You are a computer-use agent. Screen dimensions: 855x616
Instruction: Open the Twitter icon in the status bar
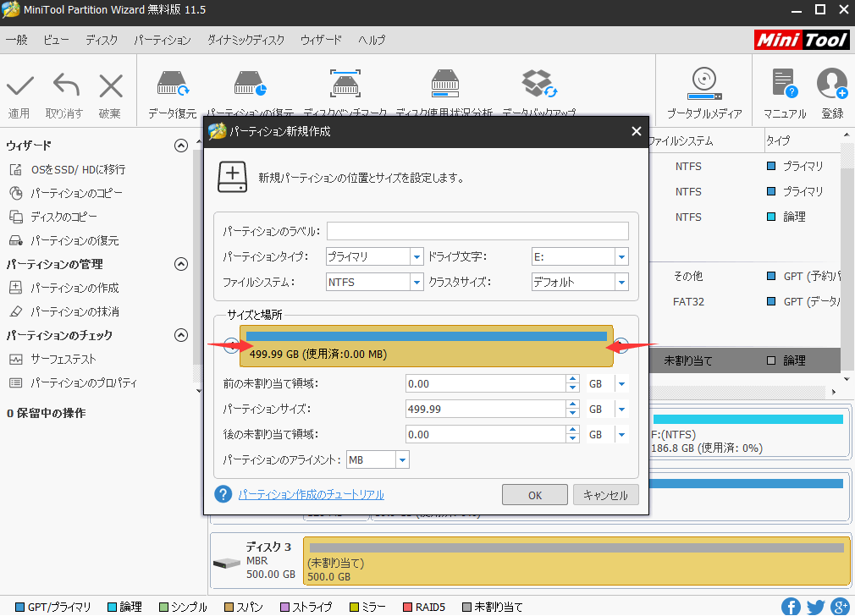pyautogui.click(x=815, y=607)
